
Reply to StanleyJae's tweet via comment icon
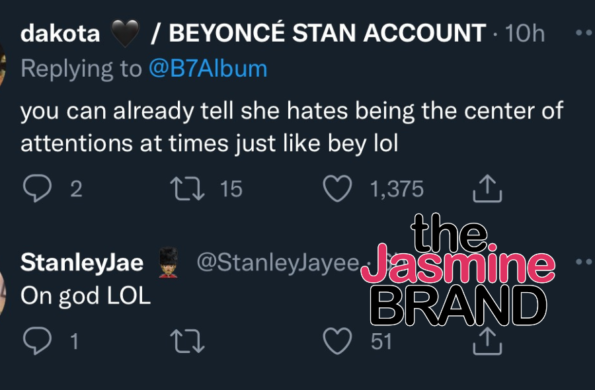[x=37, y=341]
